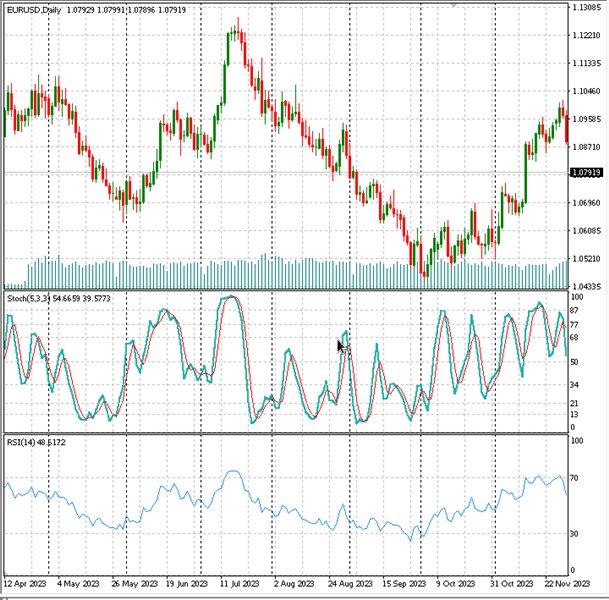Click price level 1.09585 on the axis
609x600 pixels.
(x=587, y=119)
